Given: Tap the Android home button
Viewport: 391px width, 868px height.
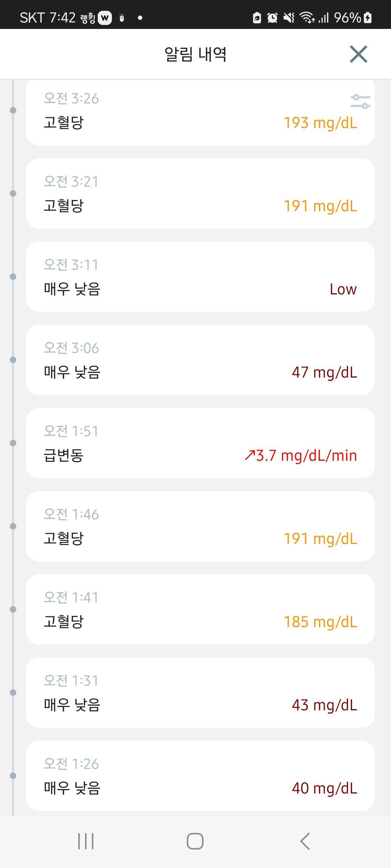Looking at the screenshot, I should coord(195,841).
